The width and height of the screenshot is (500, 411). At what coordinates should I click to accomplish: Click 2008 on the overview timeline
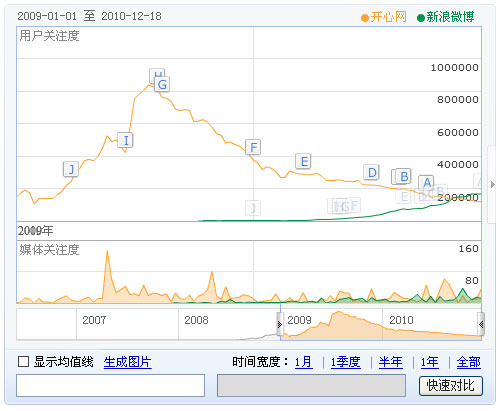click(x=196, y=320)
